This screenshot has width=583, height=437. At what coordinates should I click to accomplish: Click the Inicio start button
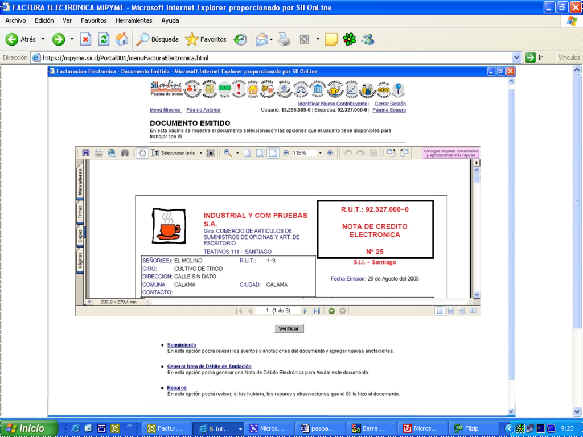coord(29,428)
